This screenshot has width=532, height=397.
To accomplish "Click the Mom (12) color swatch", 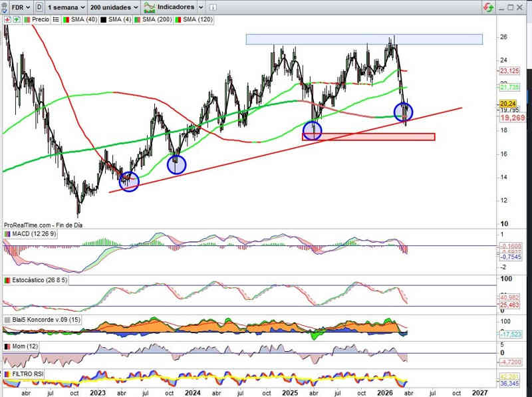I will tap(7, 347).
